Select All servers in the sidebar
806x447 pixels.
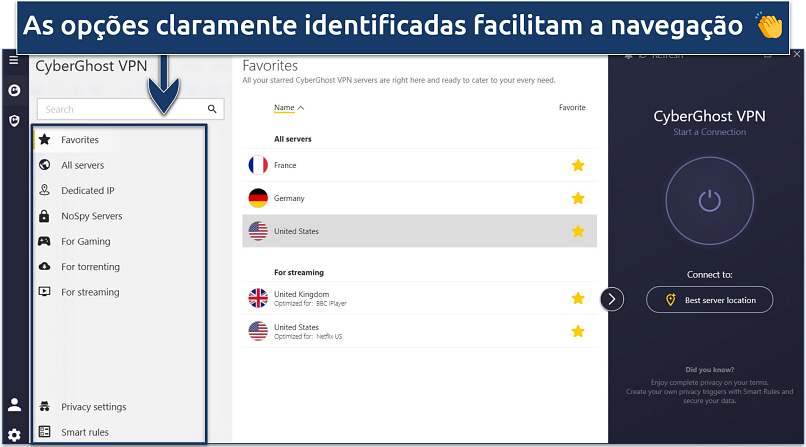point(82,165)
